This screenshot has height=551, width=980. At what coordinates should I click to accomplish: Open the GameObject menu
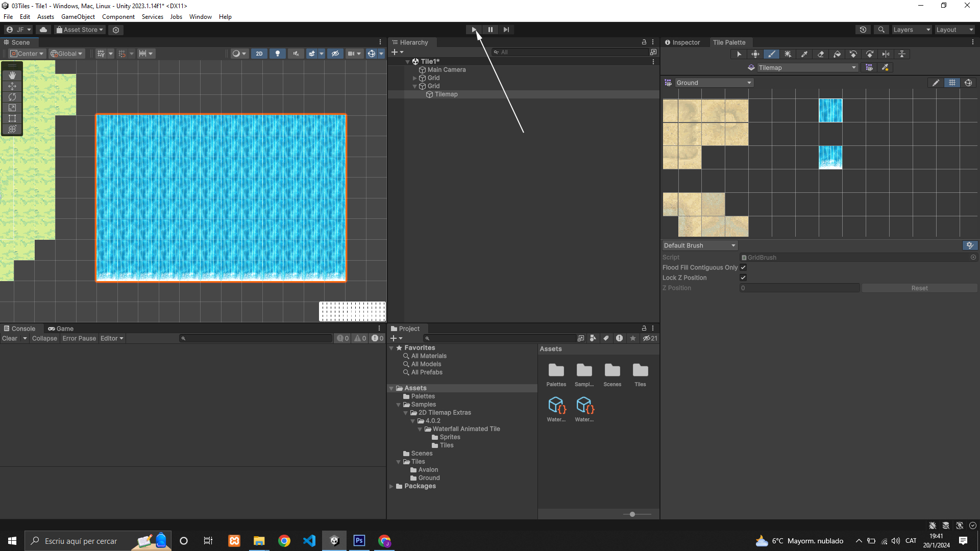click(x=78, y=17)
